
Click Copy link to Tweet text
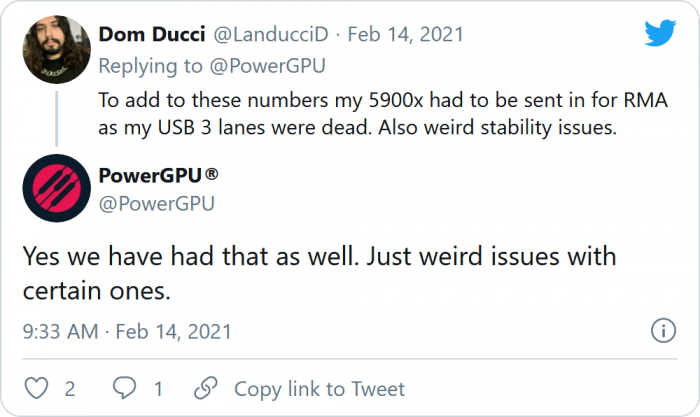pos(319,388)
